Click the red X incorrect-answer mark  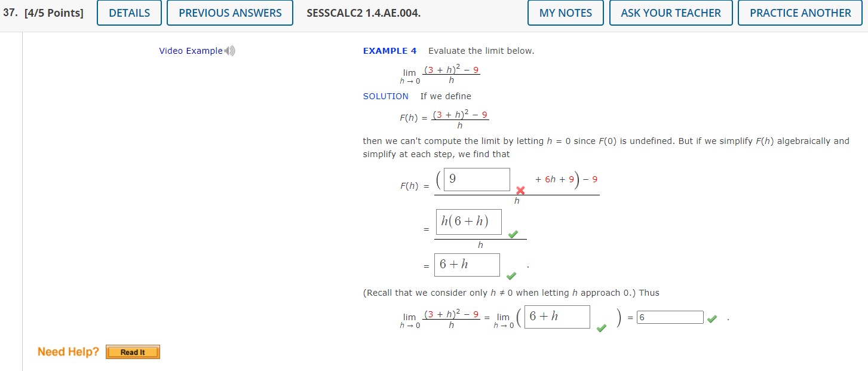click(x=520, y=191)
